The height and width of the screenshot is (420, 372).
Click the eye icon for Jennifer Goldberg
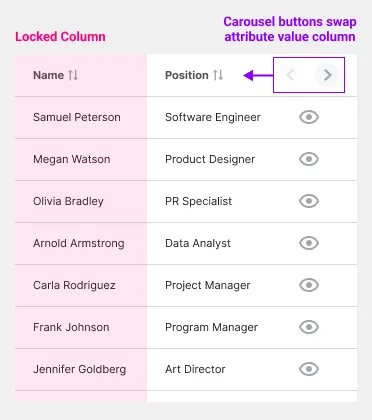309,369
